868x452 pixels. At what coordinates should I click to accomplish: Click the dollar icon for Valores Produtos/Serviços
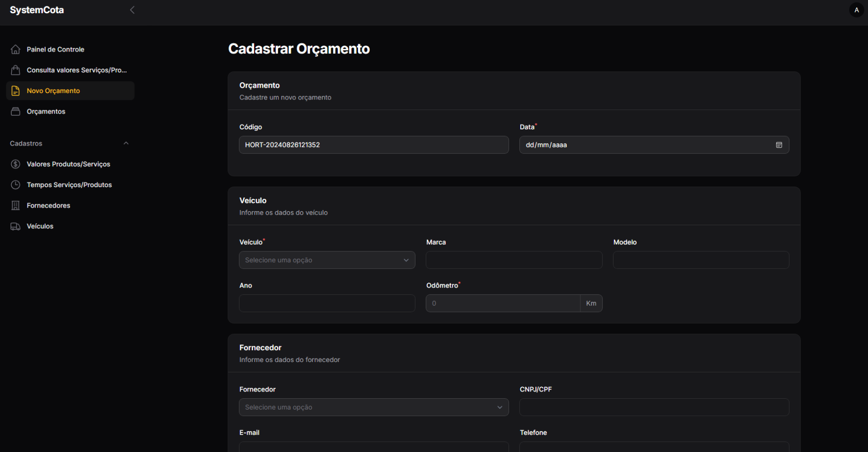pyautogui.click(x=15, y=164)
